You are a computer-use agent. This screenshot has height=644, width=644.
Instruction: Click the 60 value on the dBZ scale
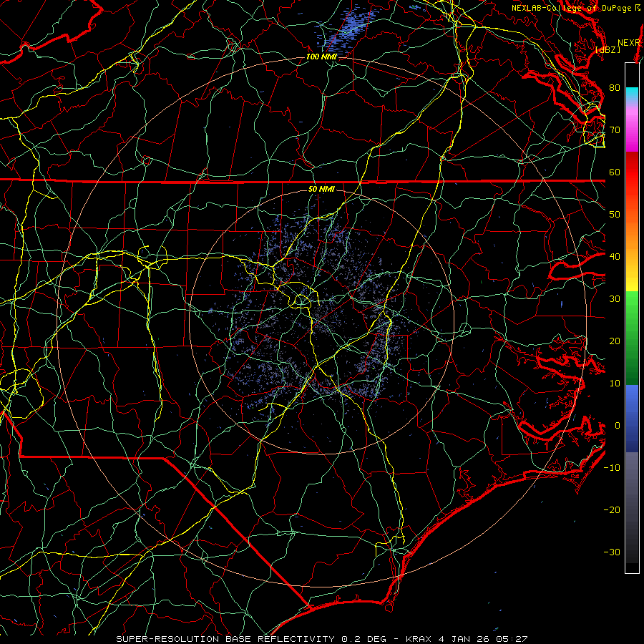[x=615, y=172]
